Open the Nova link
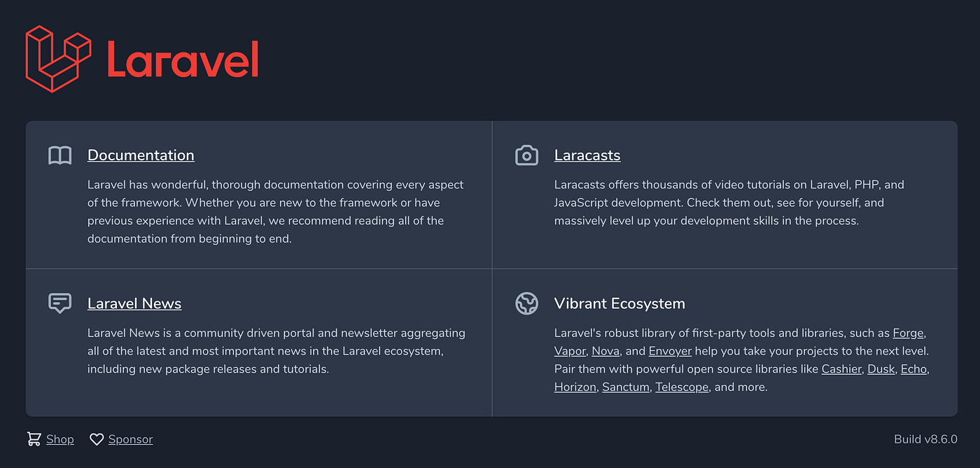Screen dimensions: 980x468 [605, 350]
